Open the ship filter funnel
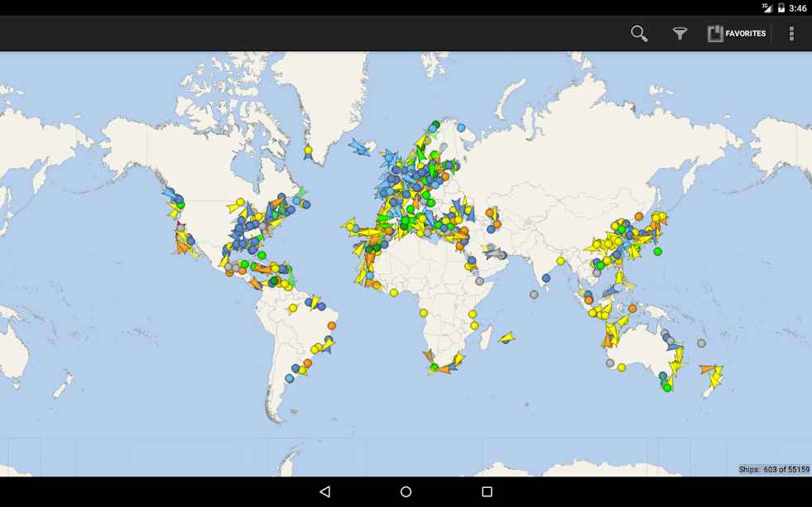The height and width of the screenshot is (507, 812). click(680, 34)
